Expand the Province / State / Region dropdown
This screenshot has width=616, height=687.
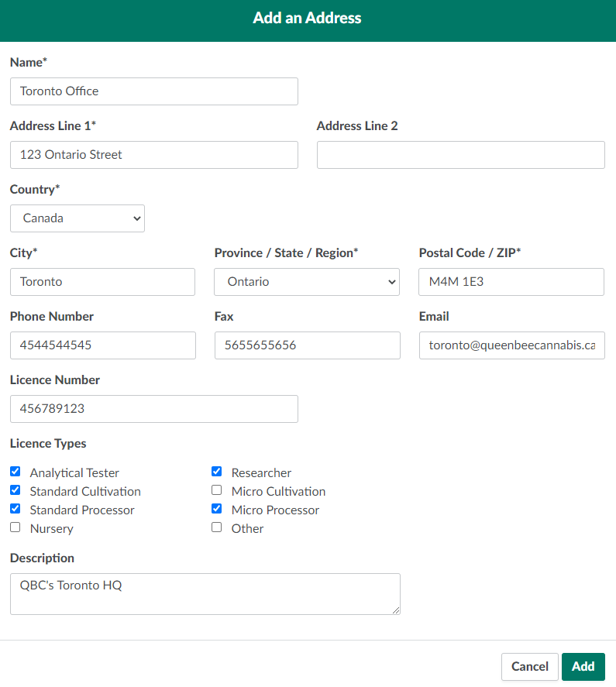pos(307,282)
